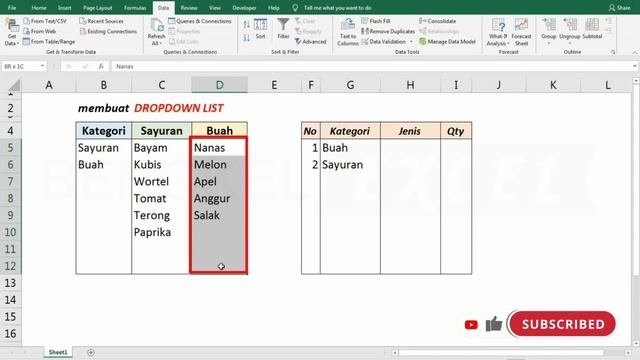Open Manage Data Model
Image resolution: width=640 pixels, height=360 pixels.
(x=447, y=41)
